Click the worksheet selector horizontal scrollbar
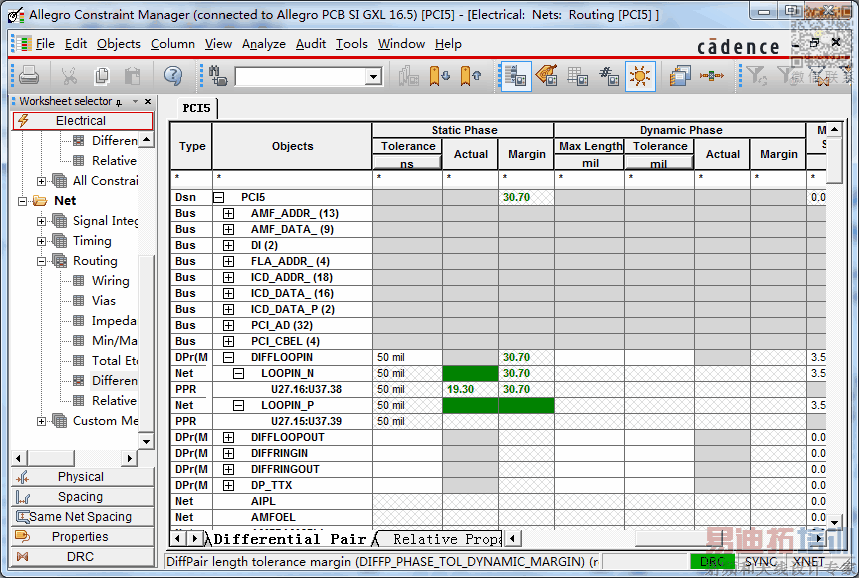 (x=75, y=458)
